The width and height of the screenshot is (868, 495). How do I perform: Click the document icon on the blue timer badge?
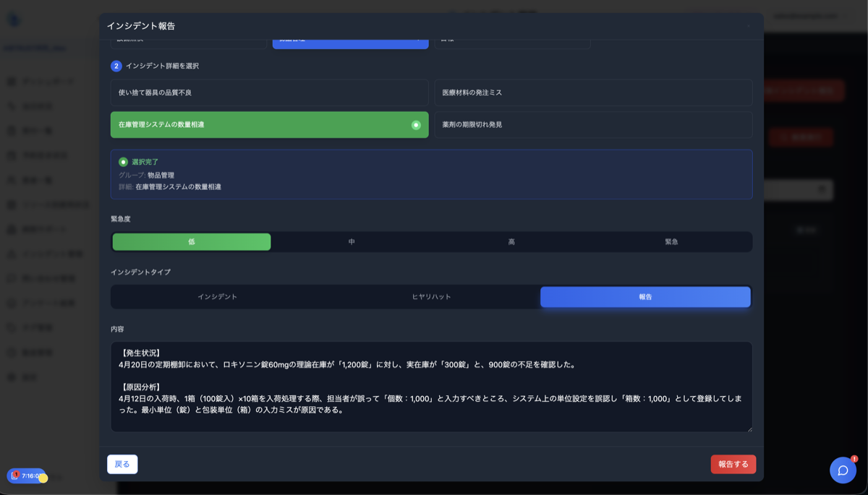(x=16, y=477)
